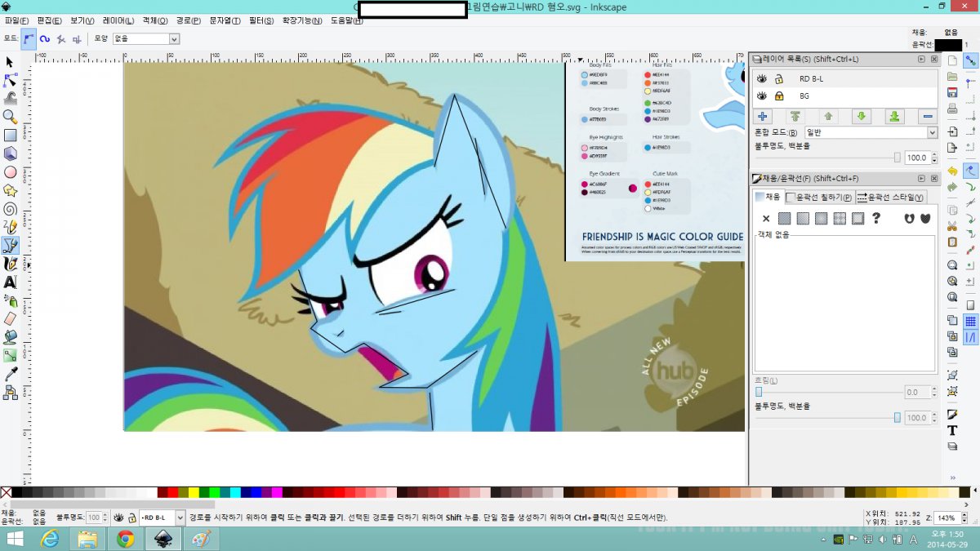
Task: Toggle visibility of BG layer
Action: click(x=762, y=96)
